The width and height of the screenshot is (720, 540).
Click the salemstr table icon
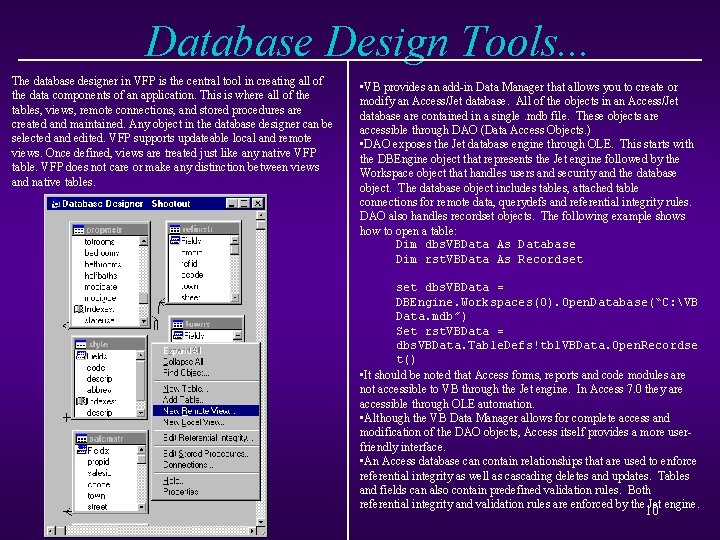(x=82, y=439)
